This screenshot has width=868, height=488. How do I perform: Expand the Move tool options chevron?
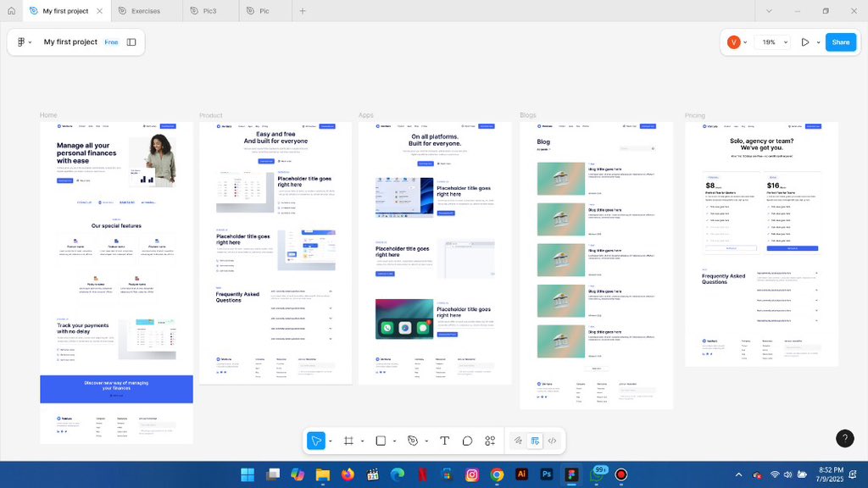tap(330, 441)
